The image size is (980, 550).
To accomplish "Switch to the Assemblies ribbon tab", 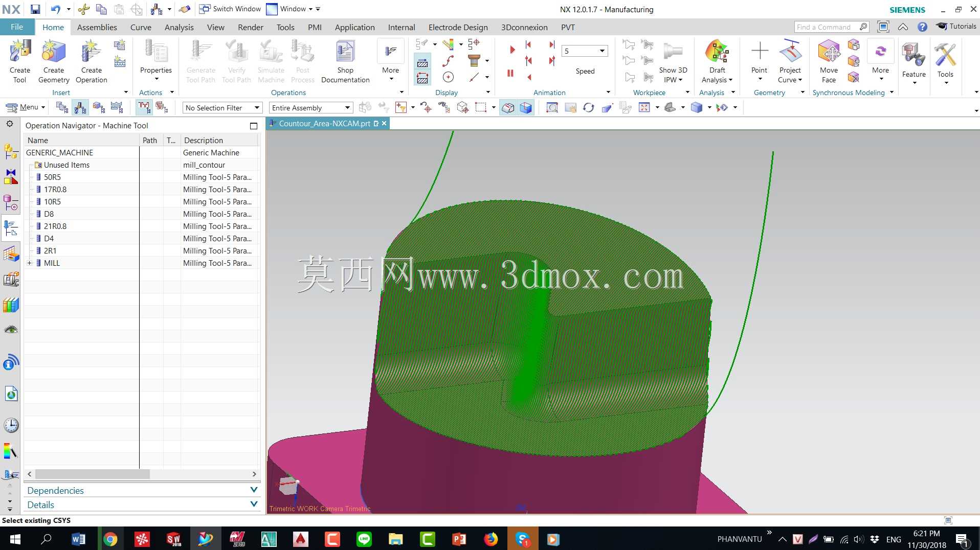I will pos(97,27).
